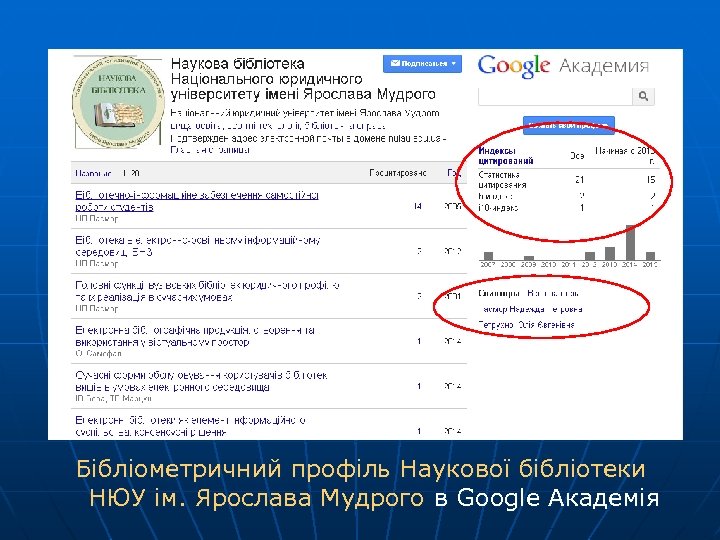Click citation count 14 of first article

click(x=417, y=206)
